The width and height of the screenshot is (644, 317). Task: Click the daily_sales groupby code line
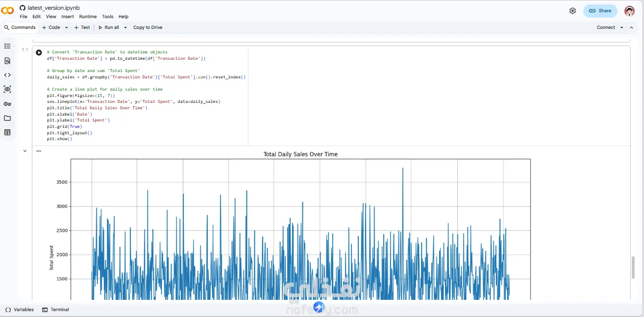tap(146, 77)
